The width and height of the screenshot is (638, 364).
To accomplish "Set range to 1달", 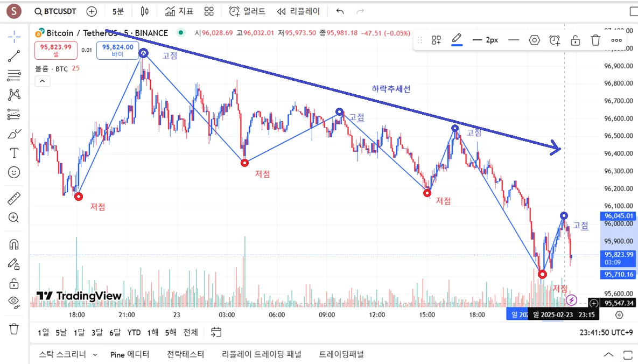I will click(79, 333).
